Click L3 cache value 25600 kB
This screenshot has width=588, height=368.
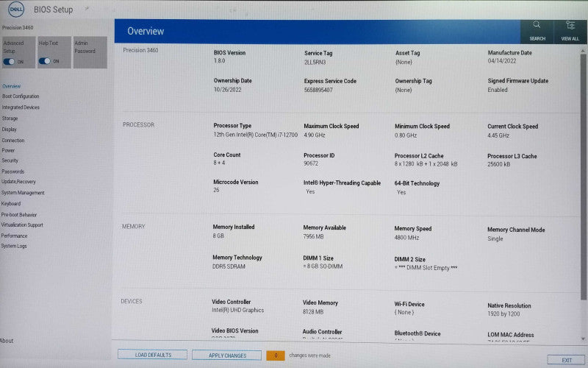pos(499,164)
